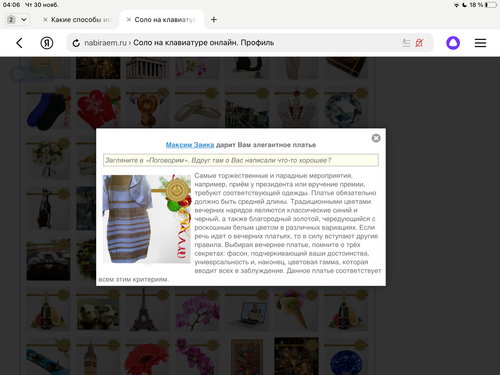Open a new tab with plus button

coord(214,20)
